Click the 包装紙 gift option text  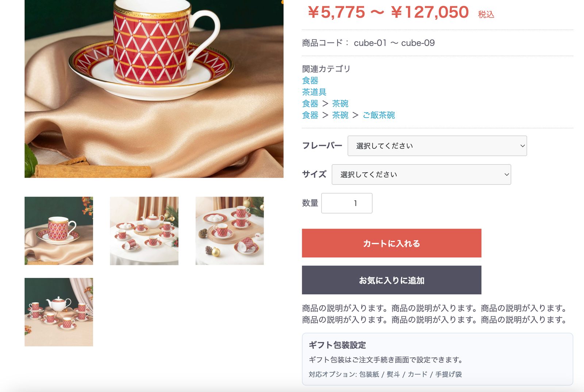click(x=369, y=374)
